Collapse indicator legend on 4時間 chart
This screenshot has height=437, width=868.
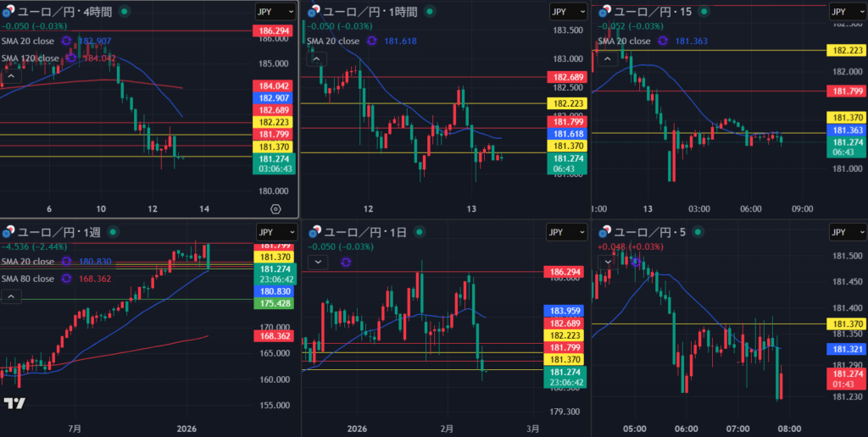pyautogui.click(x=12, y=76)
